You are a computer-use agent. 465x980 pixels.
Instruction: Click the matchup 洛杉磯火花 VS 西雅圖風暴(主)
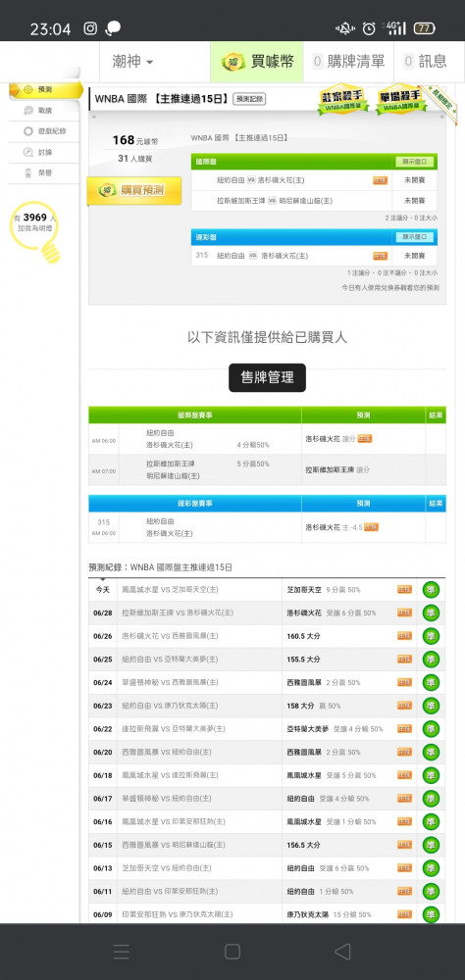click(x=171, y=636)
